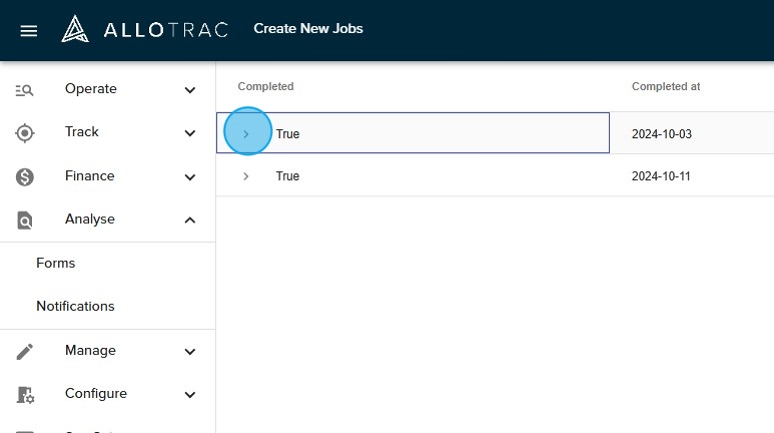This screenshot has width=774, height=433.
Task: Open Notifications under Analyse
Action: [x=75, y=306]
